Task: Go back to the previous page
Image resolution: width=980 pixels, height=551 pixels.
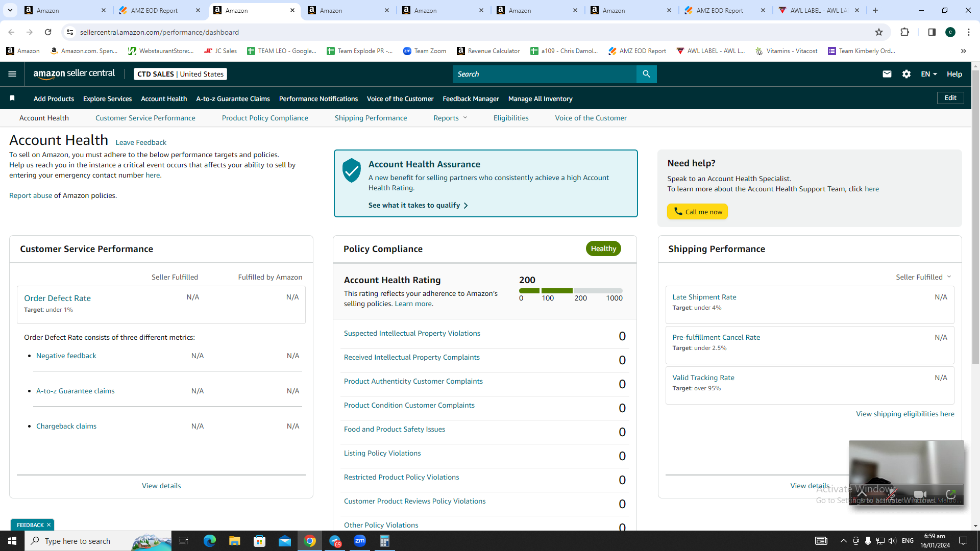Action: tap(11, 32)
